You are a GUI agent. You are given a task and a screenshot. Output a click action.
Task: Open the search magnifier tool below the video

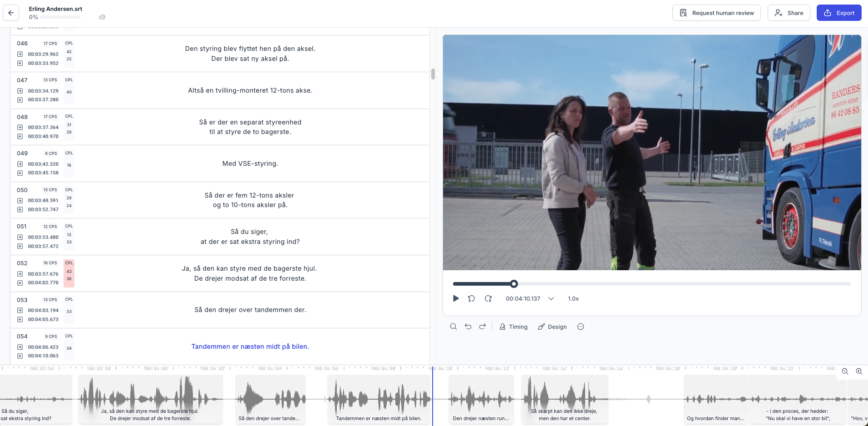(453, 327)
